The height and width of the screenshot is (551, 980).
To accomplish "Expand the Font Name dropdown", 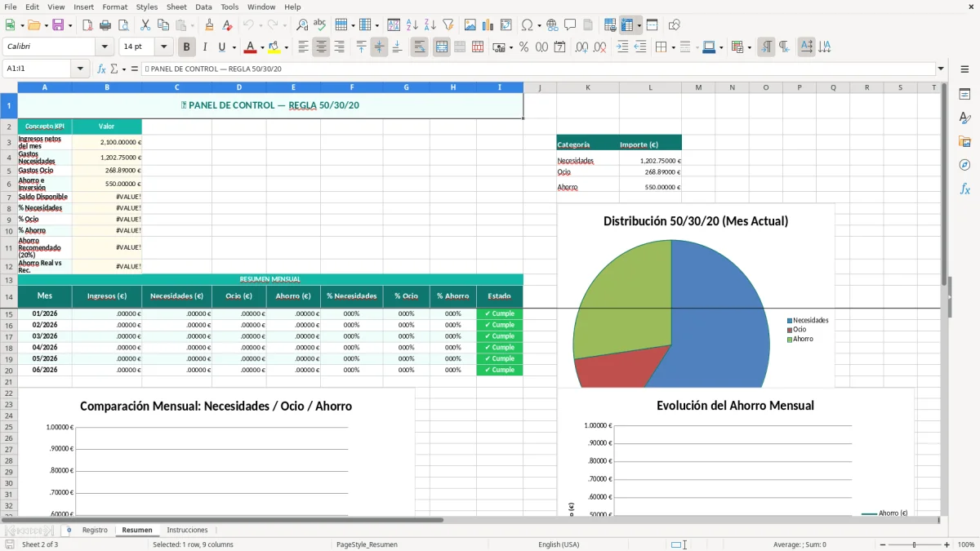I will (x=104, y=47).
